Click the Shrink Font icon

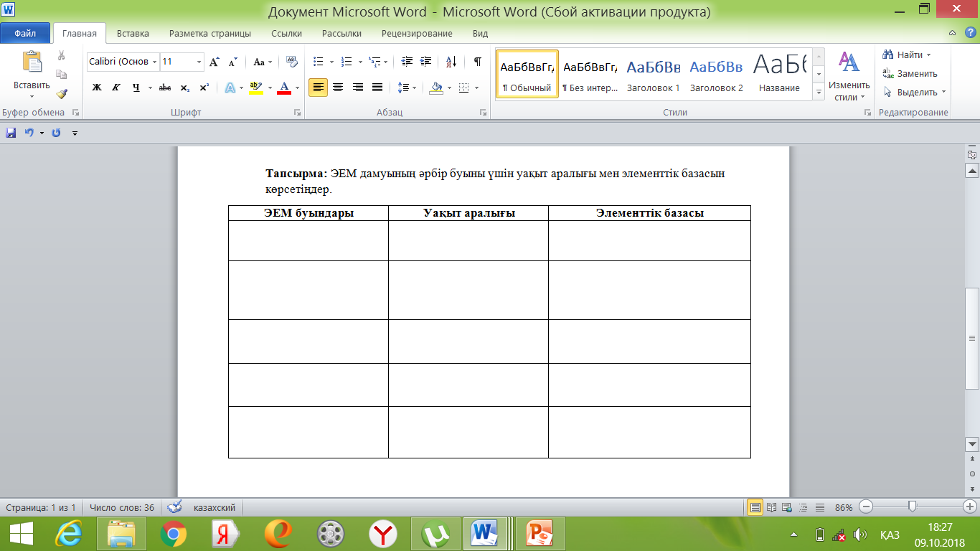tap(232, 62)
